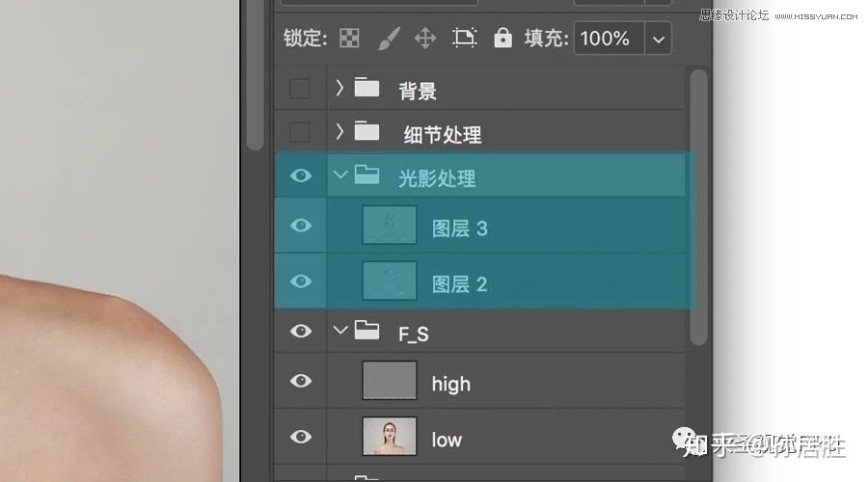Lock position move-arrows icon

(425, 39)
